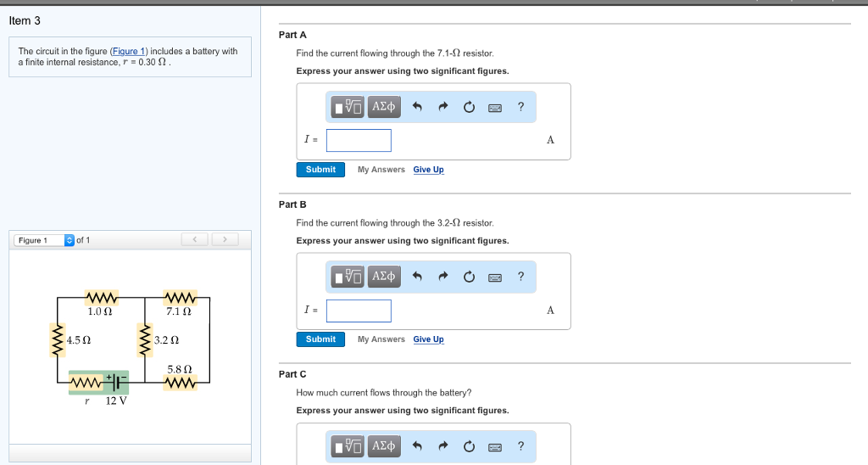
Task: Open Greek symbols ΑΣφ button in Part B
Action: (384, 276)
